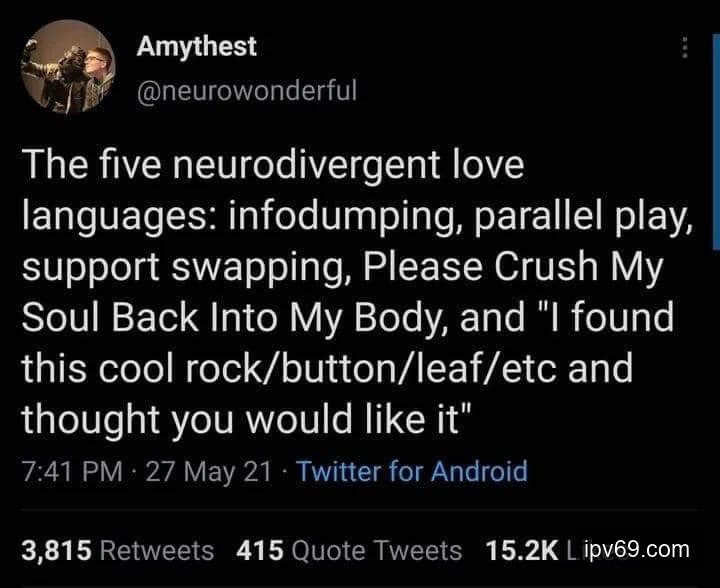Click the 27 May 21 date

click(208, 471)
